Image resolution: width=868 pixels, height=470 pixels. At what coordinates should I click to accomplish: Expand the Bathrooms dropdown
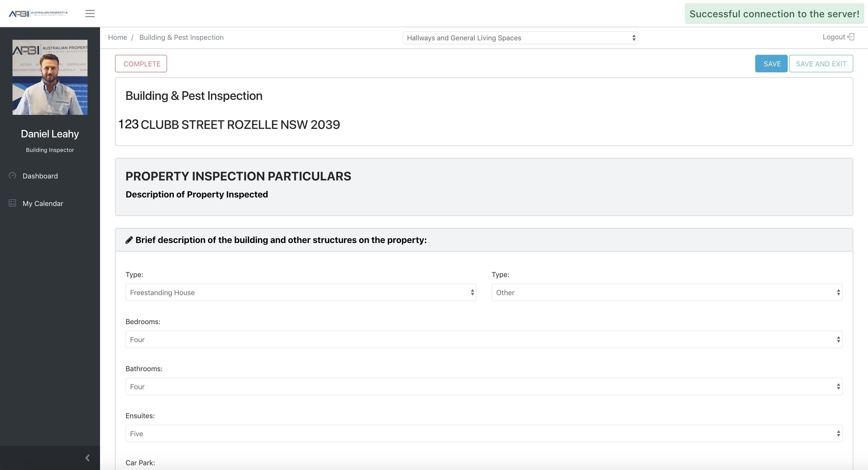(484, 386)
